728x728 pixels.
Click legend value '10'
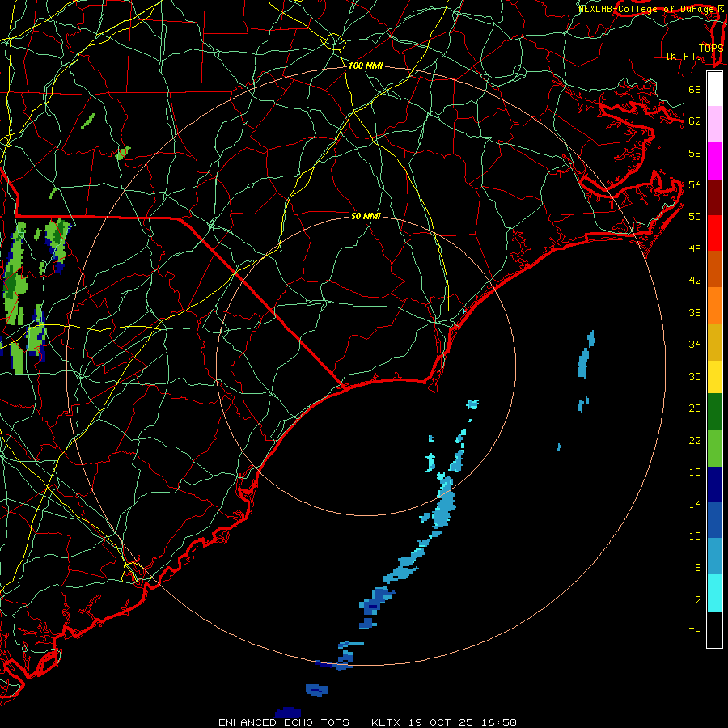click(x=695, y=536)
